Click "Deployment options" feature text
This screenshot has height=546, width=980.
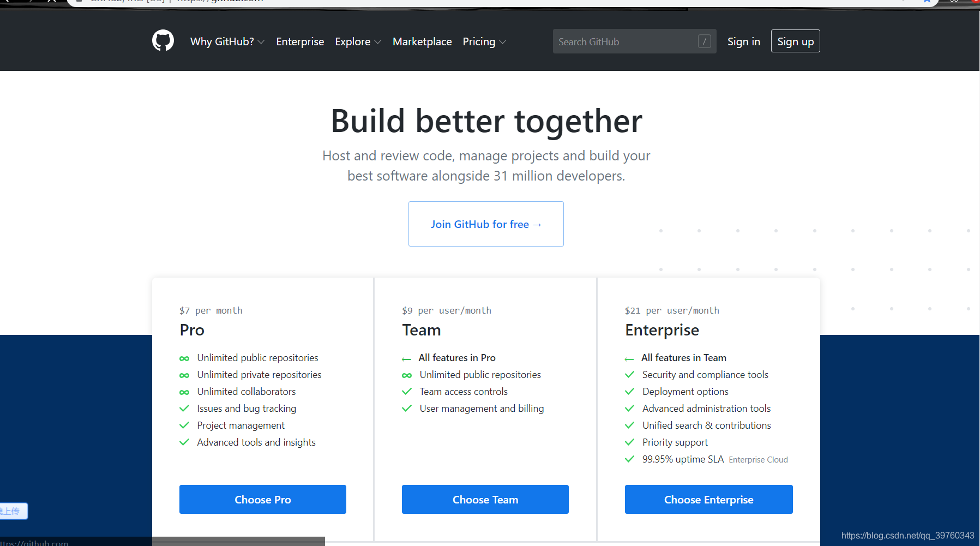pyautogui.click(x=686, y=392)
